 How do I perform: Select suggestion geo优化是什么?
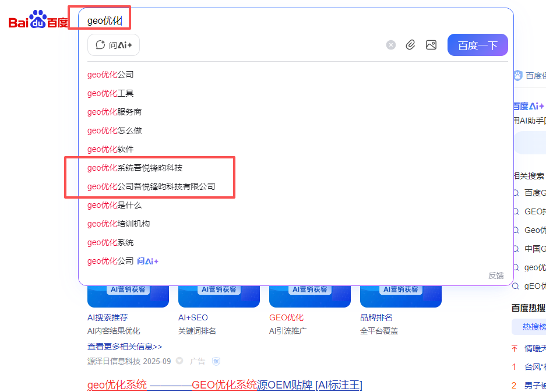coord(115,205)
